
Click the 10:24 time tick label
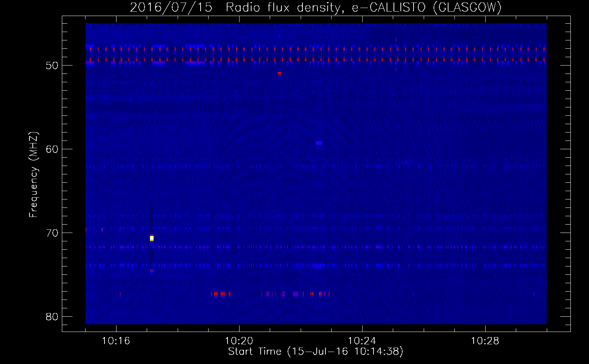point(362,341)
